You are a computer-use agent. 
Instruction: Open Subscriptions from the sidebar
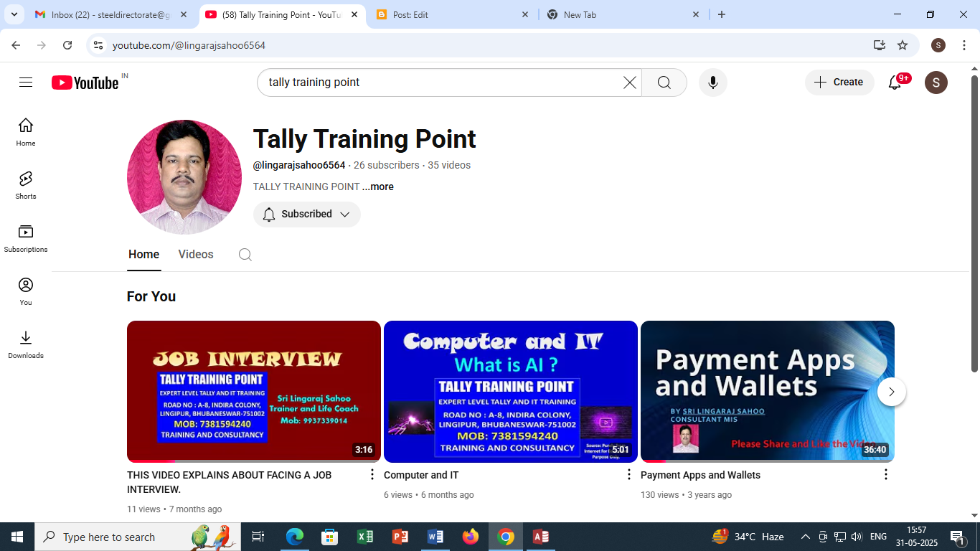(26, 238)
